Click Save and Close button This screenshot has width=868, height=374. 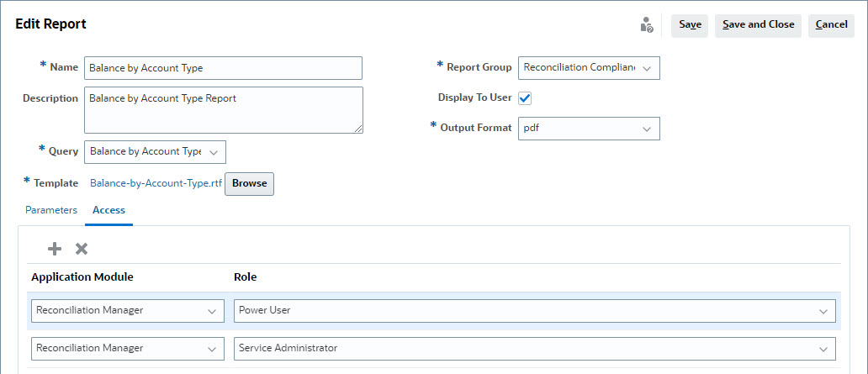[758, 25]
